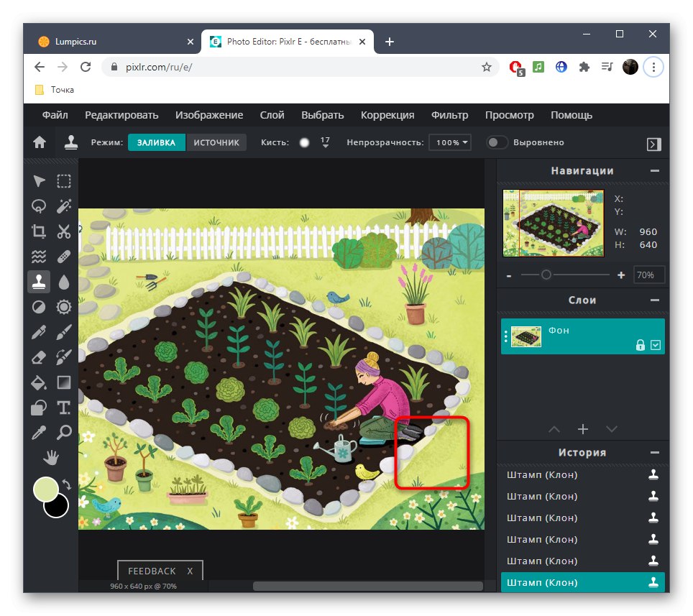Open the brush size 17 dropdown
This screenshot has height=616, width=693.
[325, 142]
